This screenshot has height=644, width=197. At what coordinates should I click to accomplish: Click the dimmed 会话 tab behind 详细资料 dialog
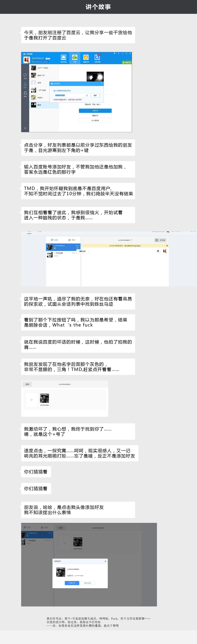(27, 527)
